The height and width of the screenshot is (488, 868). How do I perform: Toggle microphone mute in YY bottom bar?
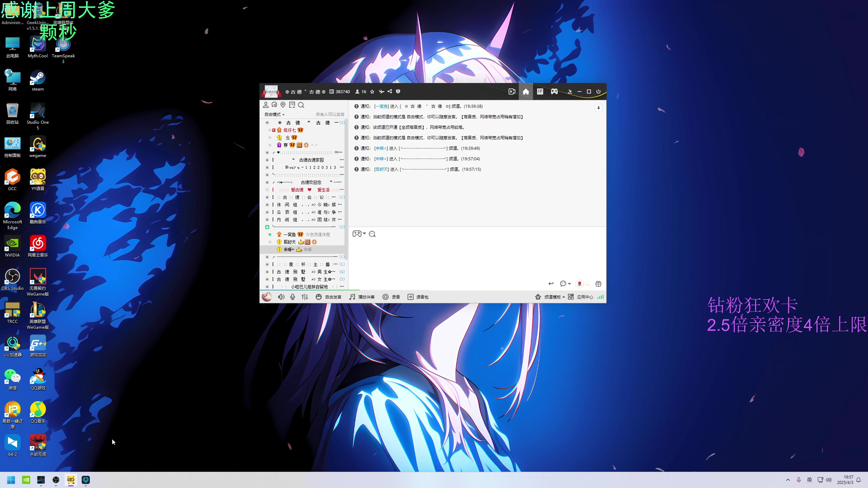click(293, 297)
